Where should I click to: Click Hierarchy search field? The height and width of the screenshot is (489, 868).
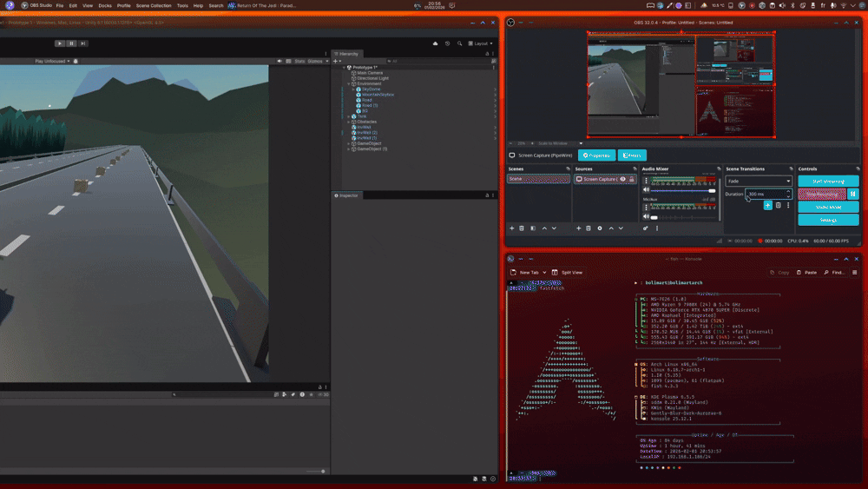click(x=437, y=61)
